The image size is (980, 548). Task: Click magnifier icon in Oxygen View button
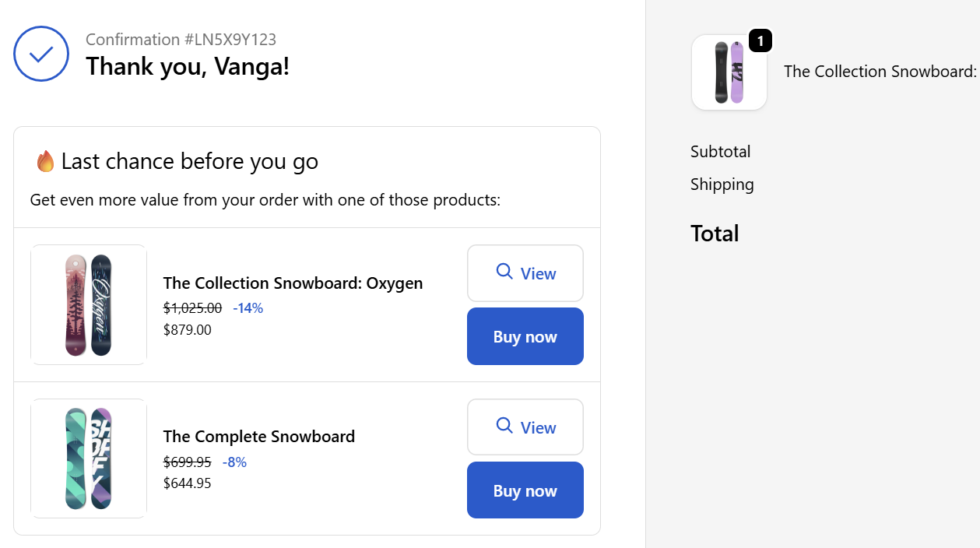click(x=504, y=272)
